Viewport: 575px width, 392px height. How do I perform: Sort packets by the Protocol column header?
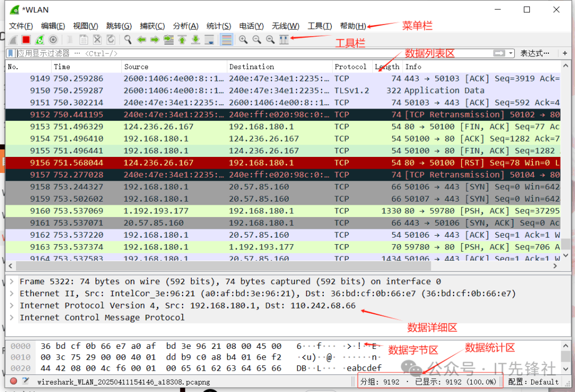pyautogui.click(x=350, y=66)
